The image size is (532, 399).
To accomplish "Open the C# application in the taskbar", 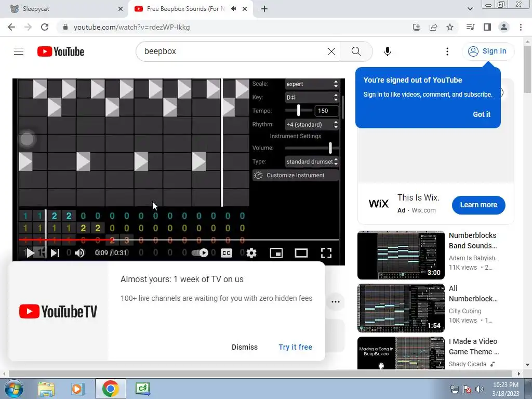I will click(142, 389).
